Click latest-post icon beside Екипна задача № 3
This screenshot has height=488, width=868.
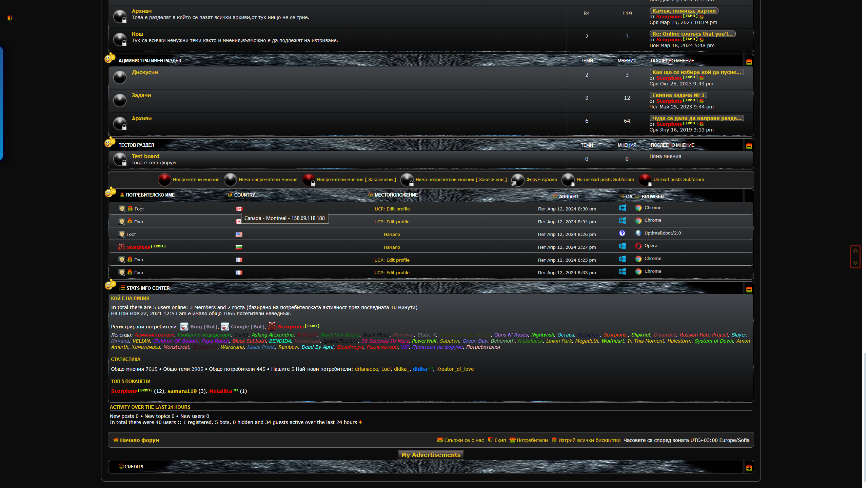point(702,101)
